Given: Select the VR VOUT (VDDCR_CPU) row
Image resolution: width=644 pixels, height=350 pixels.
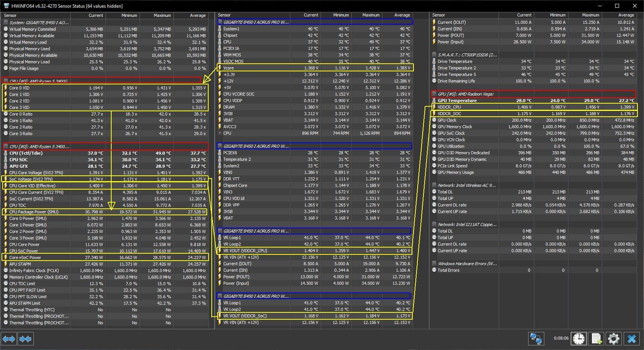Looking at the screenshot, I should coord(315,251).
